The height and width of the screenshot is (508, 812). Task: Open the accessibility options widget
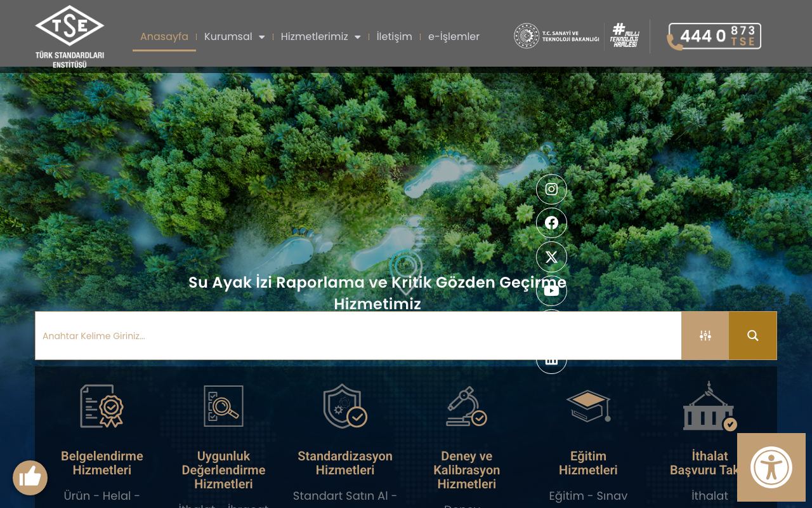(x=771, y=467)
